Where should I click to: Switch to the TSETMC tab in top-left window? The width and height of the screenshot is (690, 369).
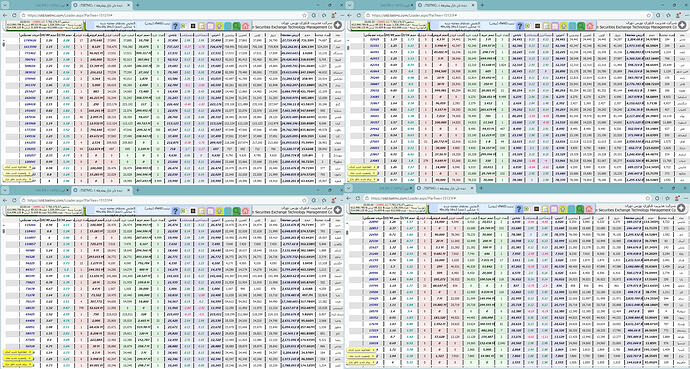point(102,5)
